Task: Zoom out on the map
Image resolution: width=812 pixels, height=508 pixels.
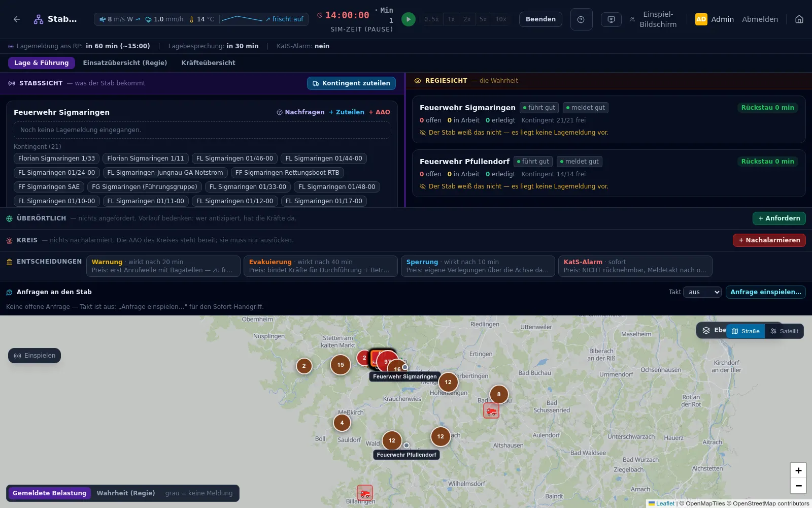Action: [x=798, y=486]
